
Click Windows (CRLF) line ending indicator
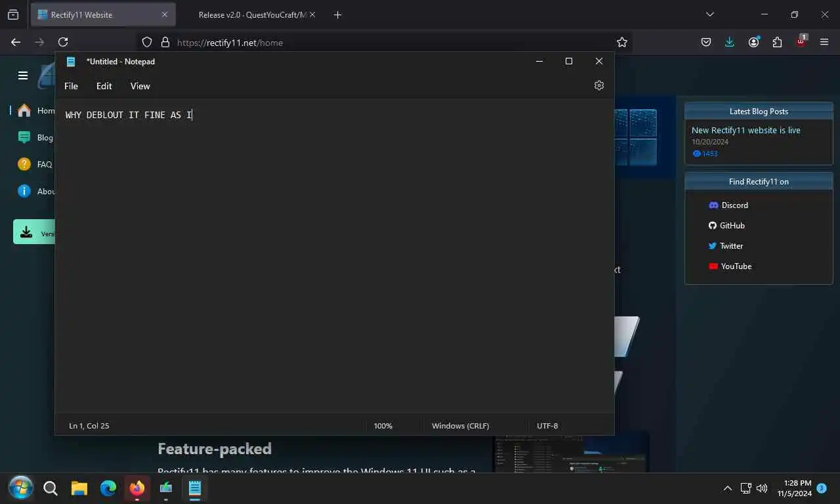click(460, 426)
